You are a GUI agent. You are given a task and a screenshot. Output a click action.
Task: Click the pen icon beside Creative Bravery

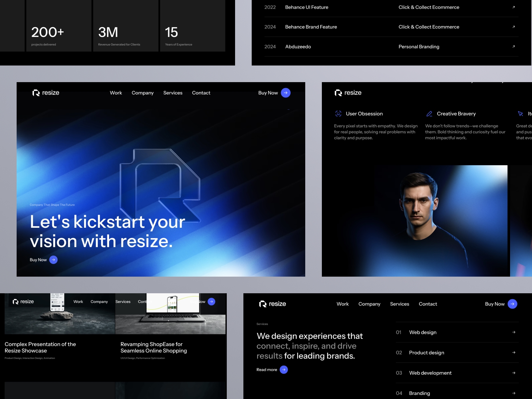429,113
